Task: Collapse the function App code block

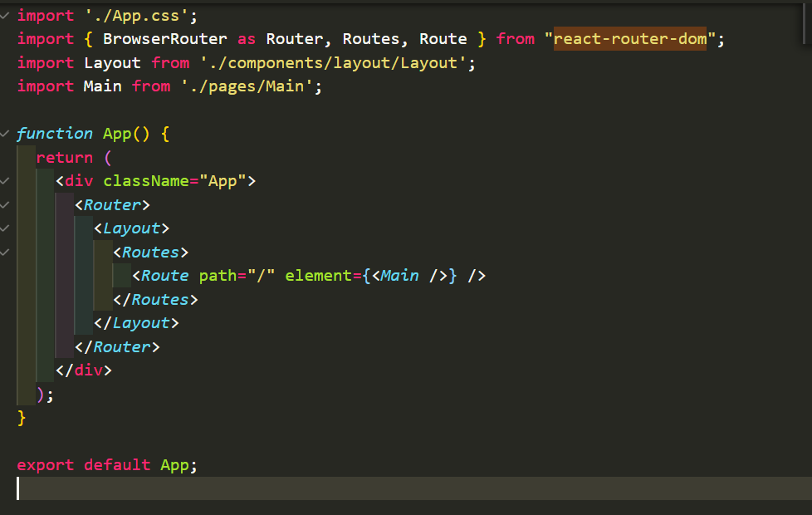Action: [5, 133]
